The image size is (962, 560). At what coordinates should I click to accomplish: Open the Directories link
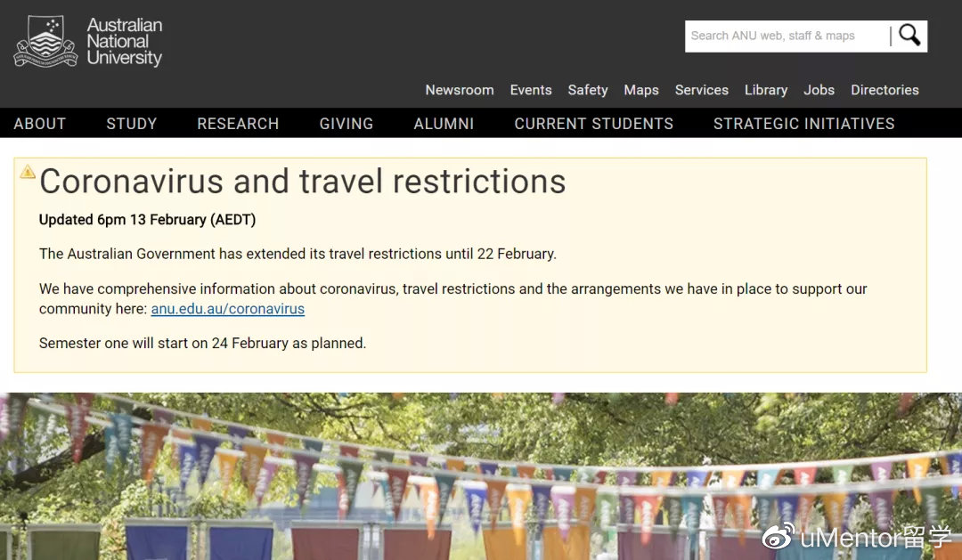click(x=884, y=90)
